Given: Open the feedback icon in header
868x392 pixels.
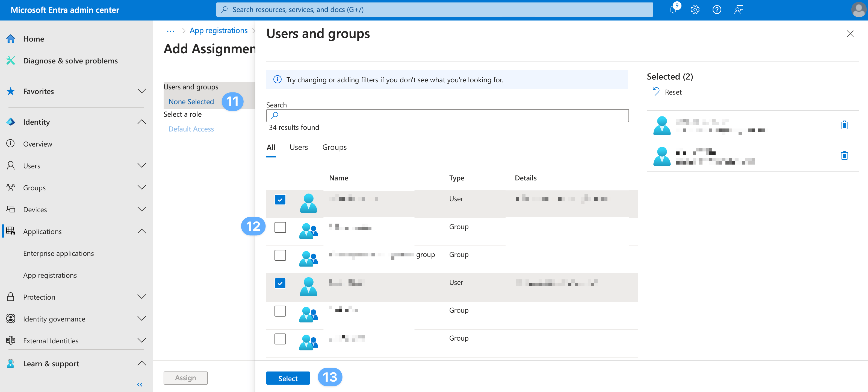Looking at the screenshot, I should [739, 10].
